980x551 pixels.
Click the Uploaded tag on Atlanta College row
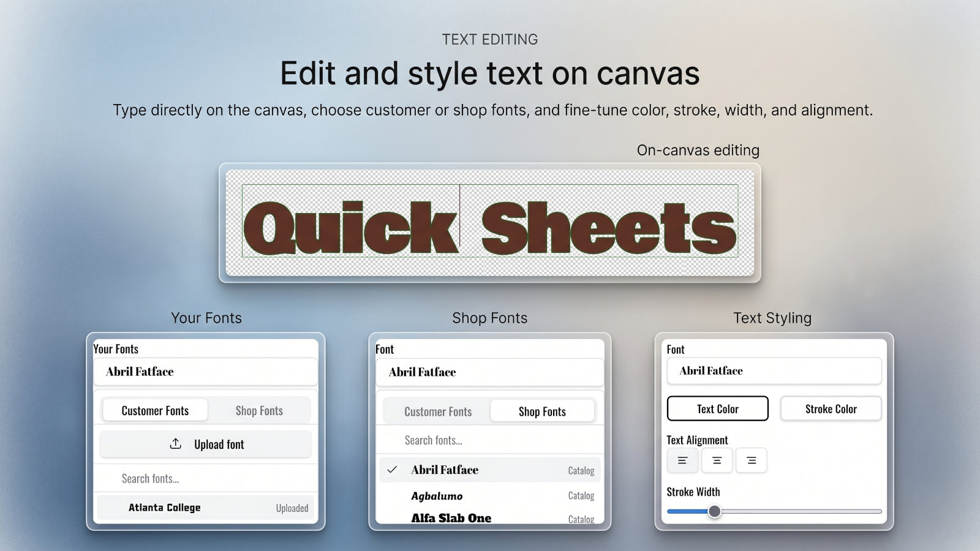[x=292, y=508]
